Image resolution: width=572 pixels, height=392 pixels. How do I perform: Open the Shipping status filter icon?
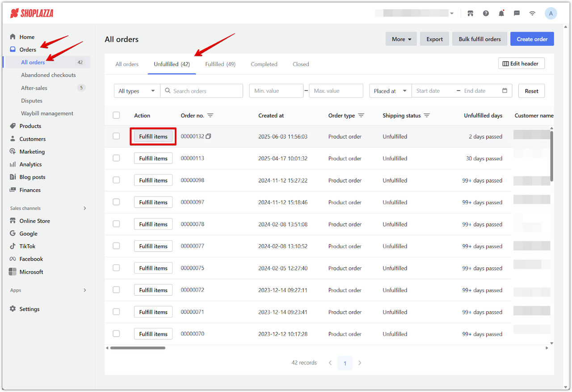click(427, 116)
